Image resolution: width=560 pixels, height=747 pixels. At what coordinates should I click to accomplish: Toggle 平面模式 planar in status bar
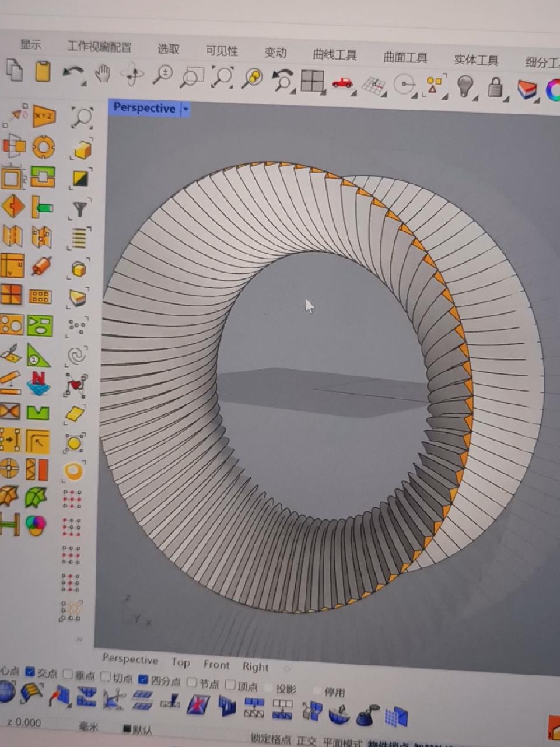point(342,743)
